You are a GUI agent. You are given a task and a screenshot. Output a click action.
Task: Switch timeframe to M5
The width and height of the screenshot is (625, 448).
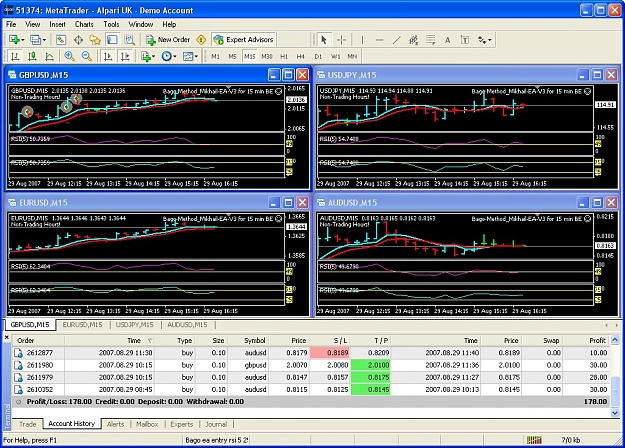coord(232,56)
